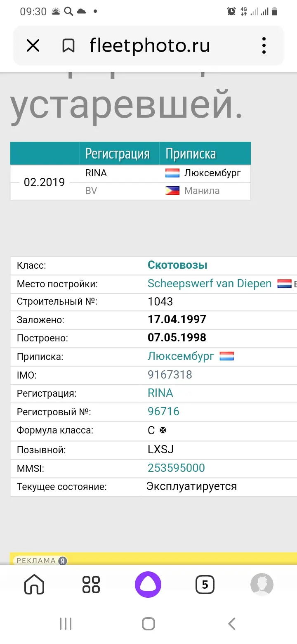Image resolution: width=297 pixels, height=644 pixels.
Task: Open MMSI 253595000 link
Action: click(x=176, y=468)
